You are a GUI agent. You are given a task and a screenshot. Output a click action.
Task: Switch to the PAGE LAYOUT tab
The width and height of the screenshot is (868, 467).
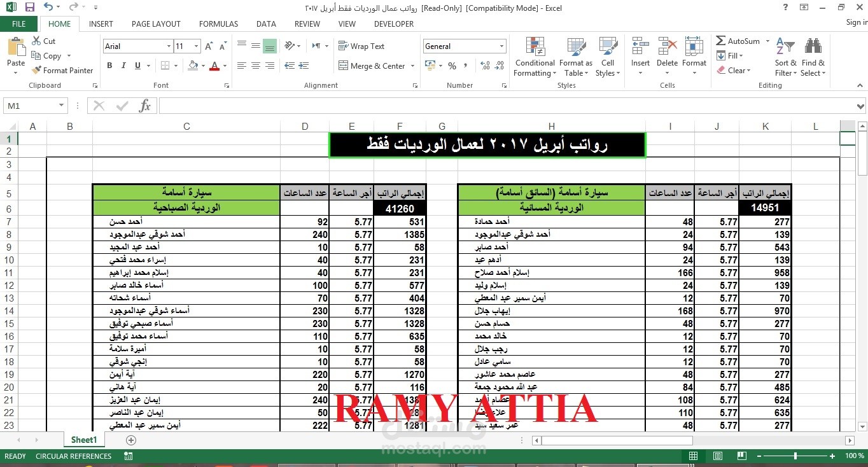coord(156,24)
